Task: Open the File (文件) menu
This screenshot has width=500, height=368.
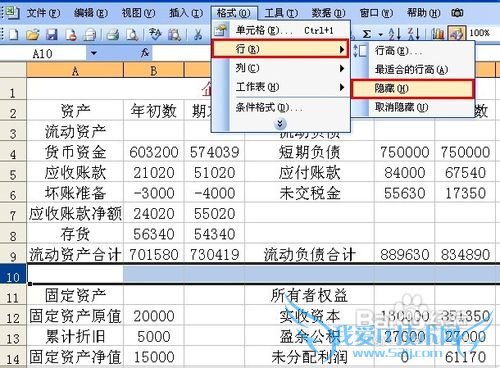Action: [x=43, y=13]
